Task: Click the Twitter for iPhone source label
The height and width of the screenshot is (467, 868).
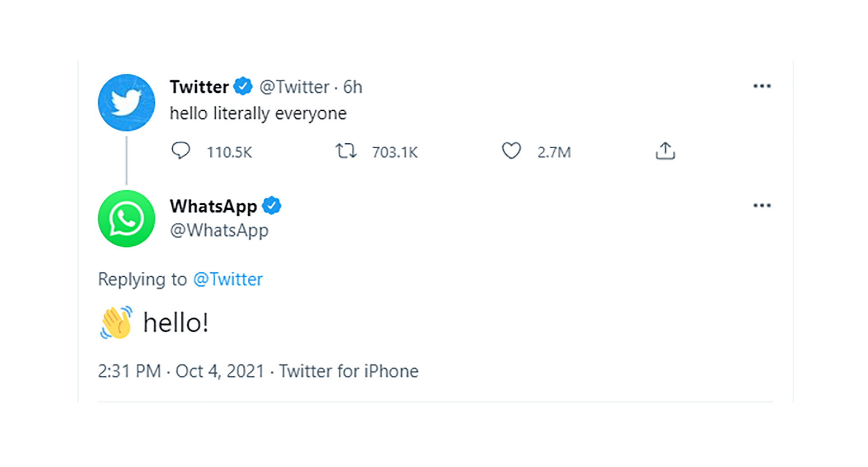Action: pos(349,371)
